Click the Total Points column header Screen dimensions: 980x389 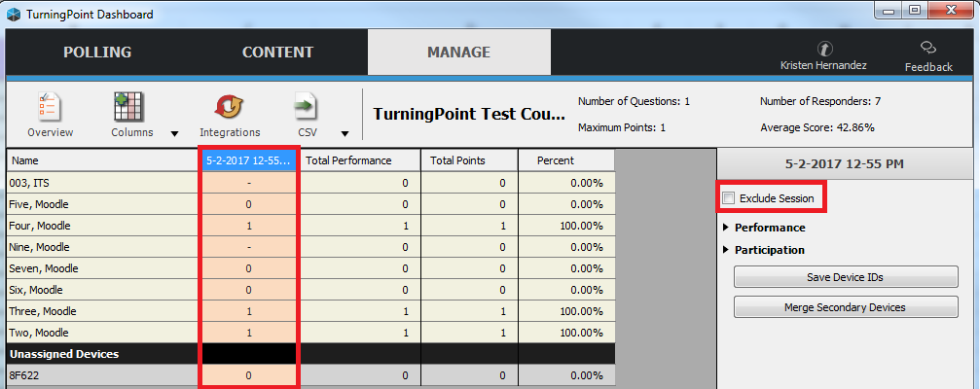pyautogui.click(x=469, y=160)
